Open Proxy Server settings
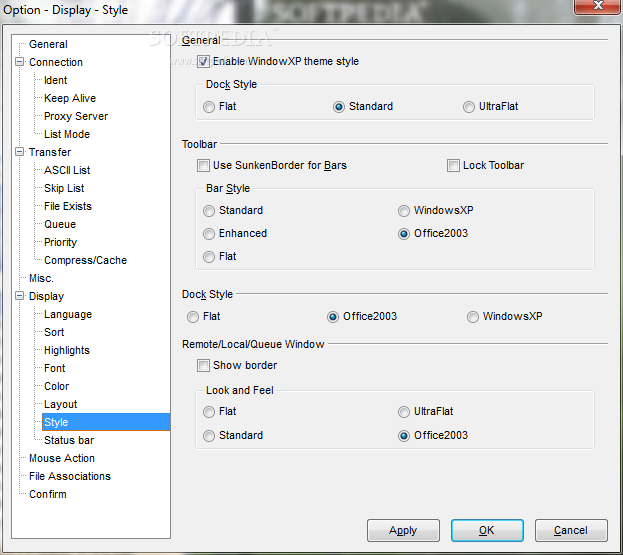Screen dimensions: 623x555 click(76, 116)
